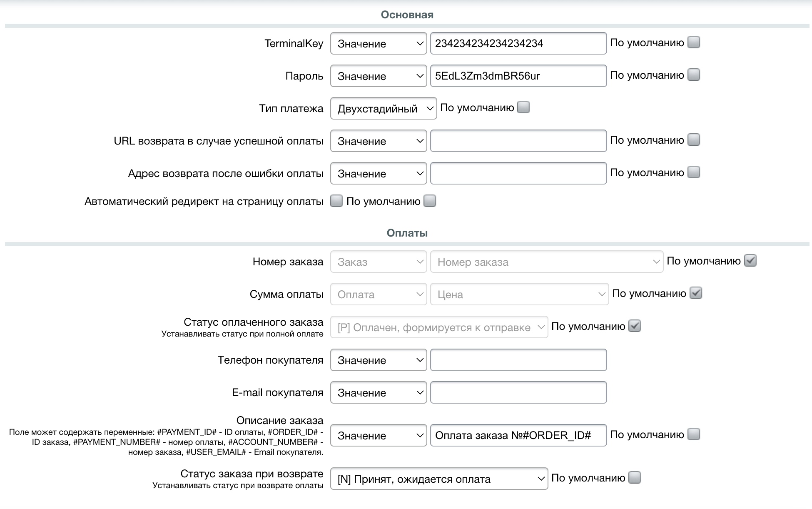Click the Описание заказа text field
This screenshot has width=812, height=509.
point(518,435)
